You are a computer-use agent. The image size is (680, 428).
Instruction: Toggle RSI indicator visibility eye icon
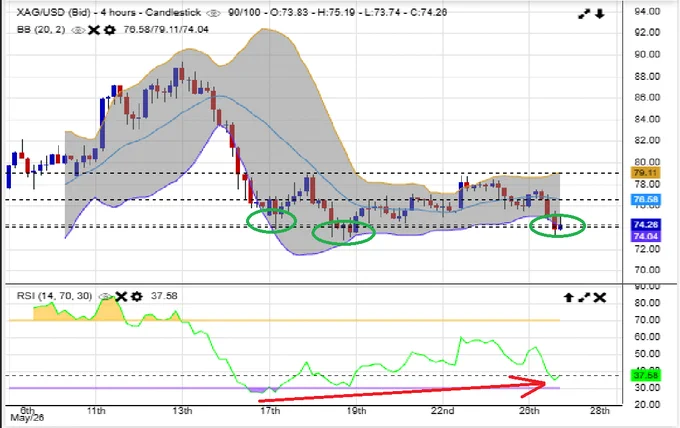tap(105, 297)
